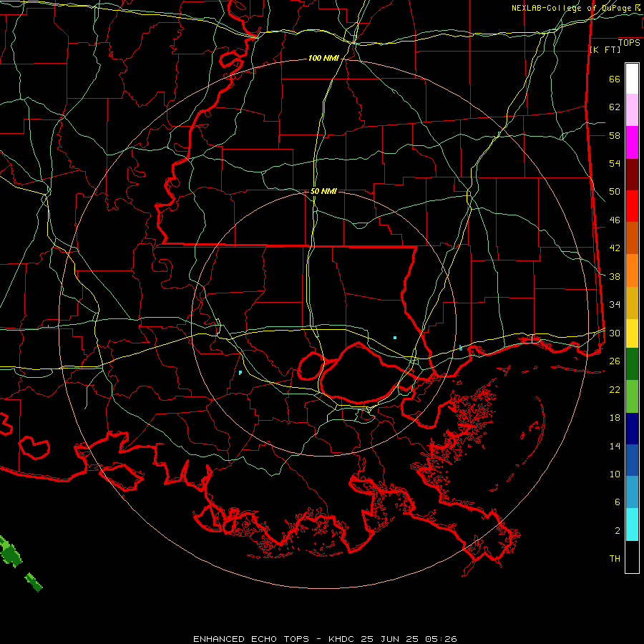Click the legend value "42"
Viewport: 644px width, 644px height.
tap(615, 248)
